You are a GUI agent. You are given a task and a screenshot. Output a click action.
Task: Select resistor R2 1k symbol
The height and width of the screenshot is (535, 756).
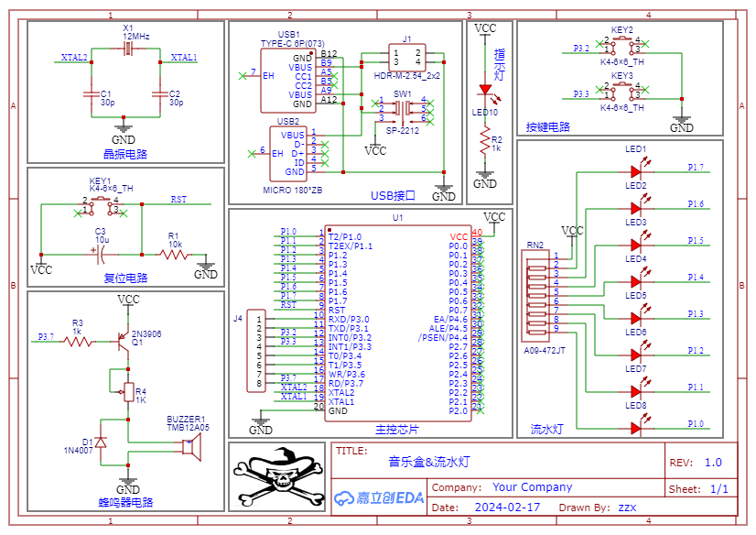coord(485,141)
